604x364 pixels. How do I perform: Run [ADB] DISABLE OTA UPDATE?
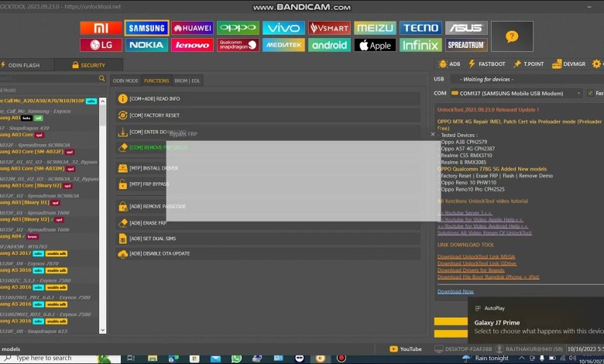click(x=268, y=254)
